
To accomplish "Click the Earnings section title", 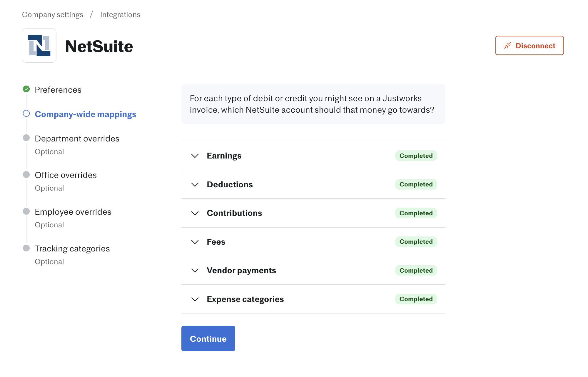I will coord(224,156).
